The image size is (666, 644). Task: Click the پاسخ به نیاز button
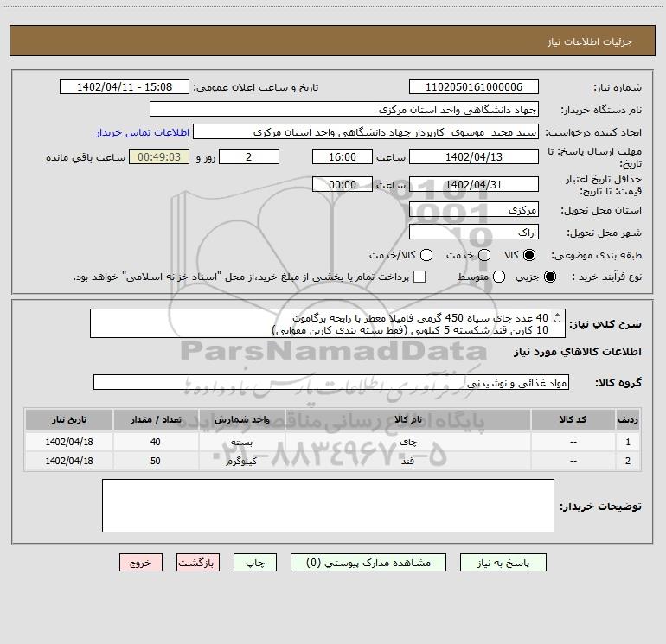pyautogui.click(x=503, y=563)
